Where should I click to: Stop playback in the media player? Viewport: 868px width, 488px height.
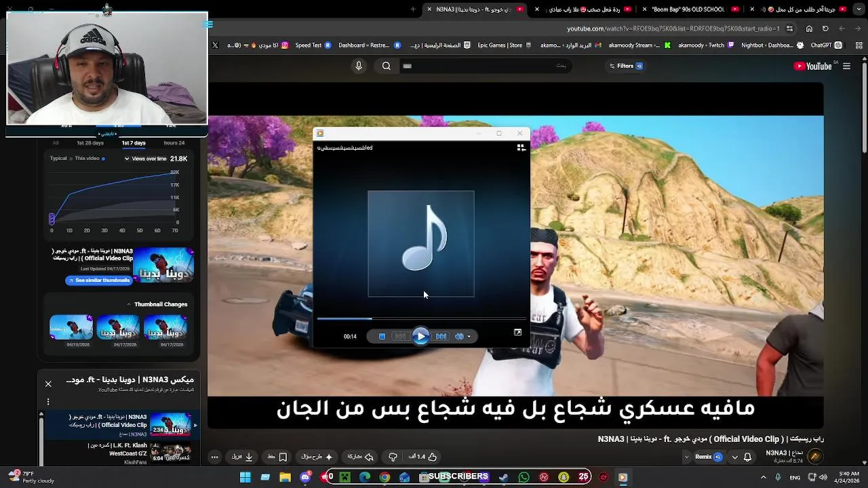pyautogui.click(x=382, y=336)
